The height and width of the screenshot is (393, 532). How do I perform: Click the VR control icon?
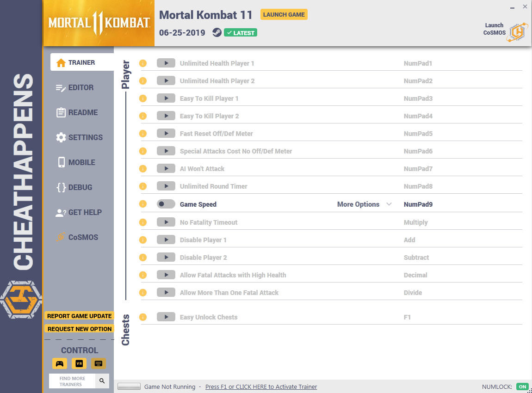79,363
